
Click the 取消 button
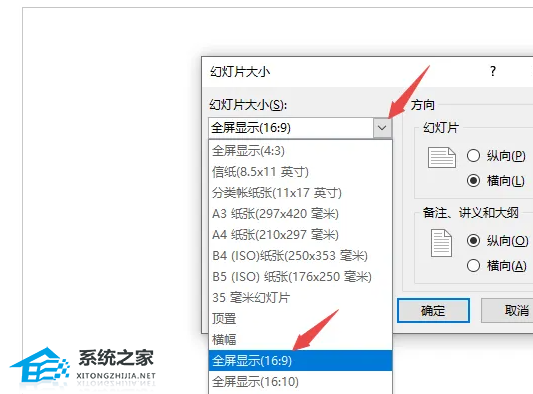point(508,310)
